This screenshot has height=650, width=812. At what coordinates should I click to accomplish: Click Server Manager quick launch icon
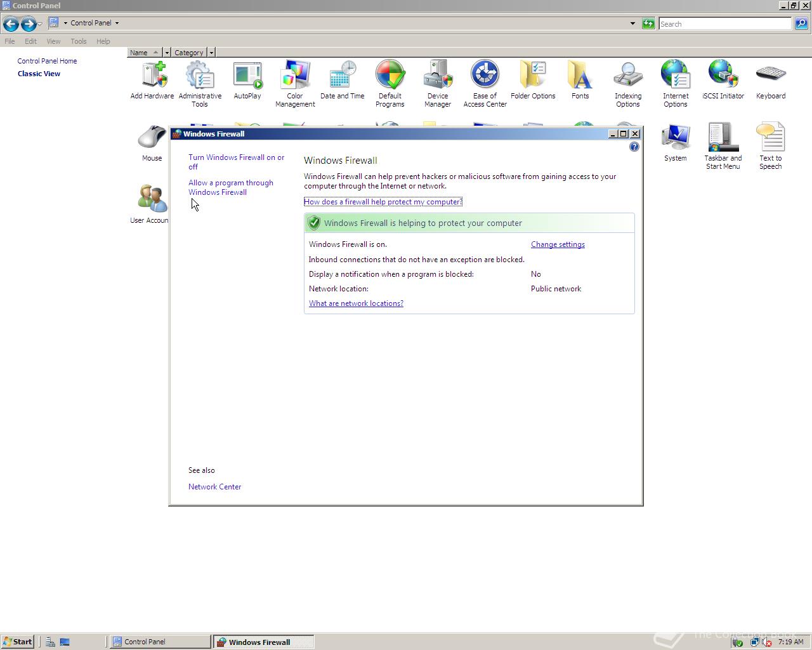point(50,642)
